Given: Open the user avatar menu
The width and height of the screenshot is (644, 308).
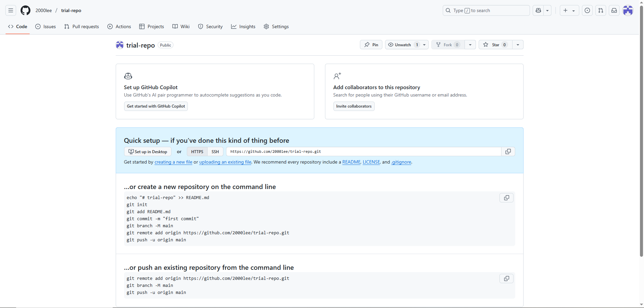Looking at the screenshot, I should point(628,10).
